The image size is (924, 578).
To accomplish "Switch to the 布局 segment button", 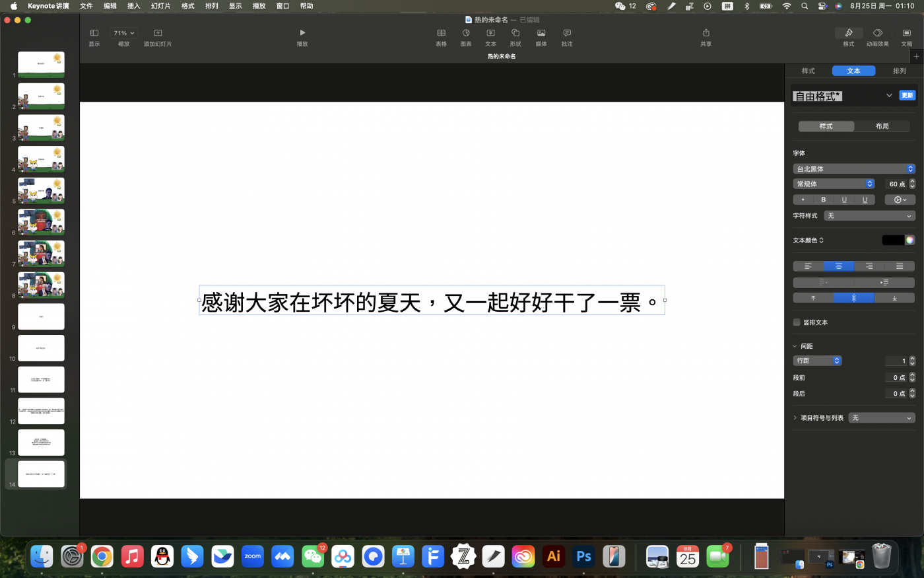I will [882, 126].
